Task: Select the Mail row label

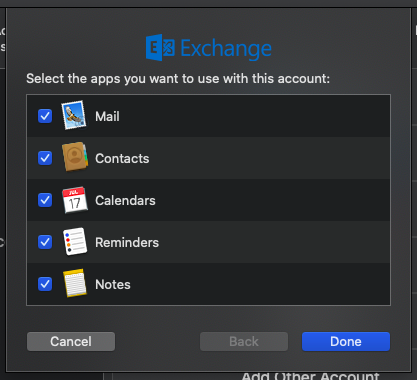Action: (107, 117)
